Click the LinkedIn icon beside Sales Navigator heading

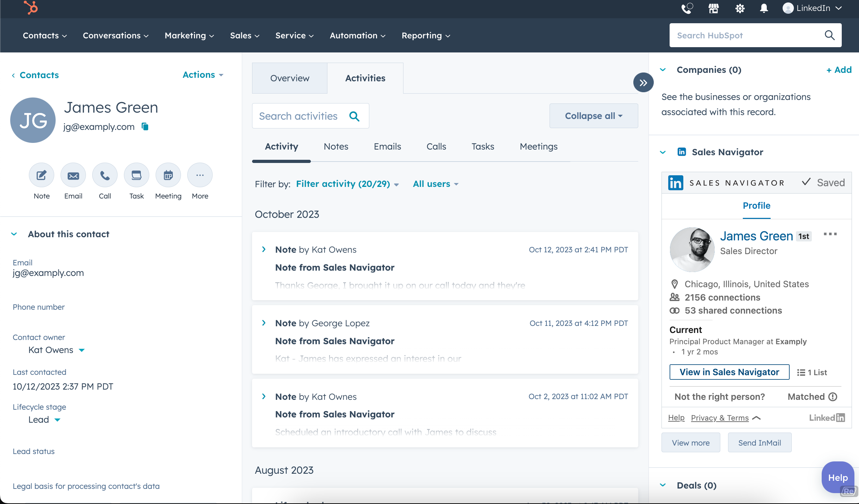[682, 152]
